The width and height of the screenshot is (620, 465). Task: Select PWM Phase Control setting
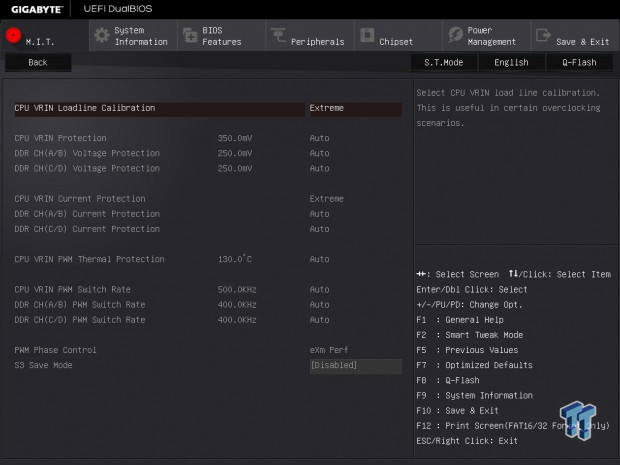(x=55, y=350)
